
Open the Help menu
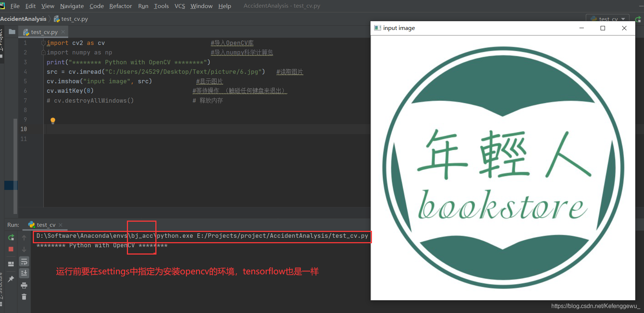pyautogui.click(x=225, y=6)
